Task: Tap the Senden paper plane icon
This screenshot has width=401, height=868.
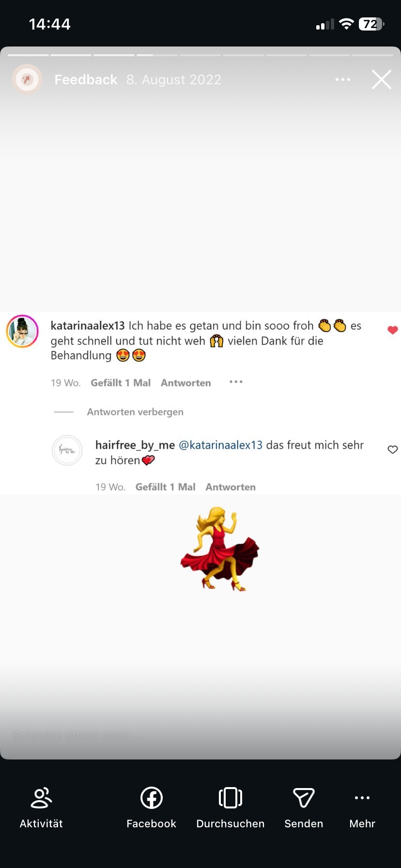Action: 304,798
